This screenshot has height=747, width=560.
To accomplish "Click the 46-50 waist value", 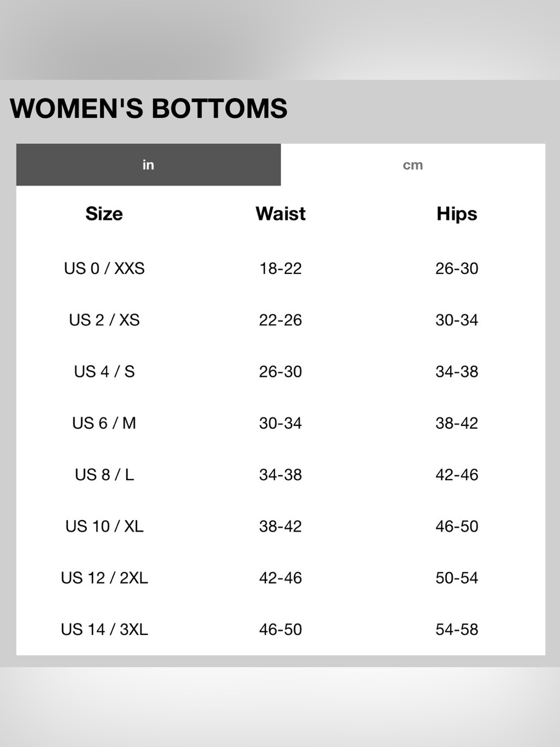I will (x=281, y=629).
